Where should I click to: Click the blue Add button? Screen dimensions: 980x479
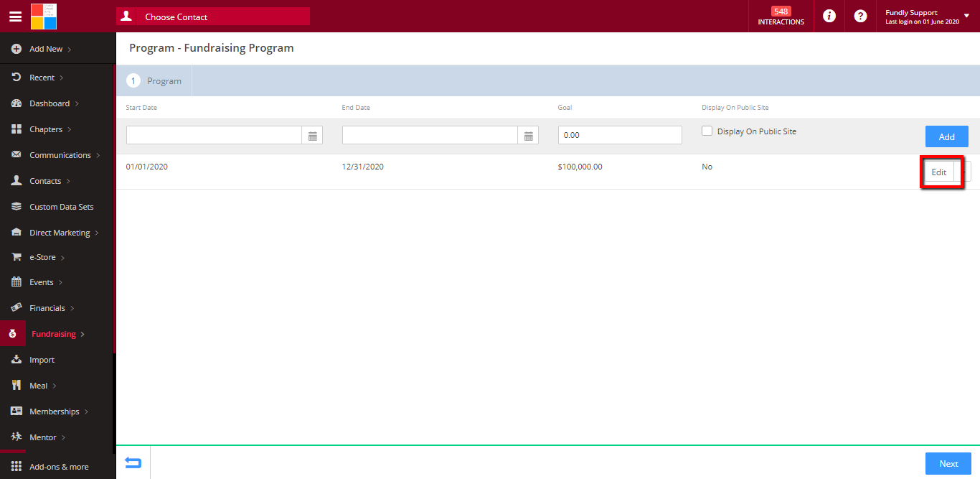tap(947, 136)
